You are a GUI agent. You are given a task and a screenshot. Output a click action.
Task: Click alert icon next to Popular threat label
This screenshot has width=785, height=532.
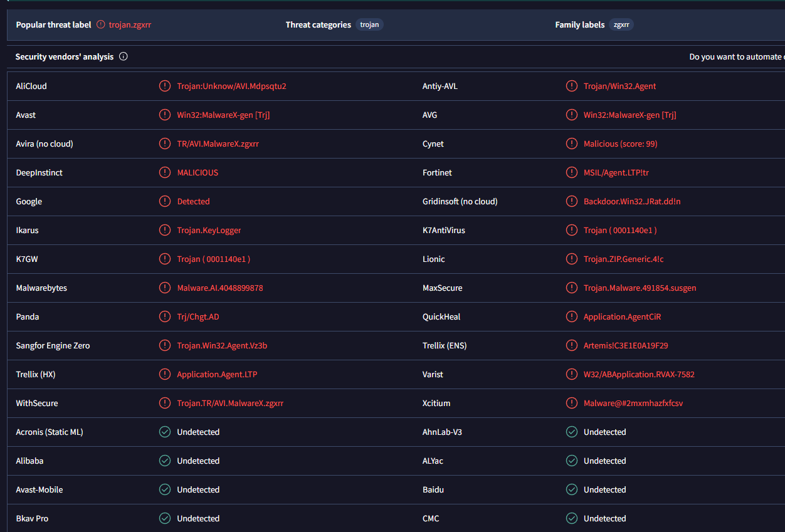tap(101, 25)
